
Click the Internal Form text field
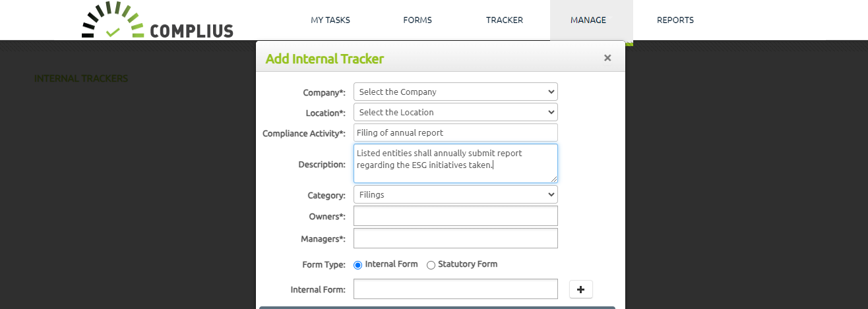[455, 289]
